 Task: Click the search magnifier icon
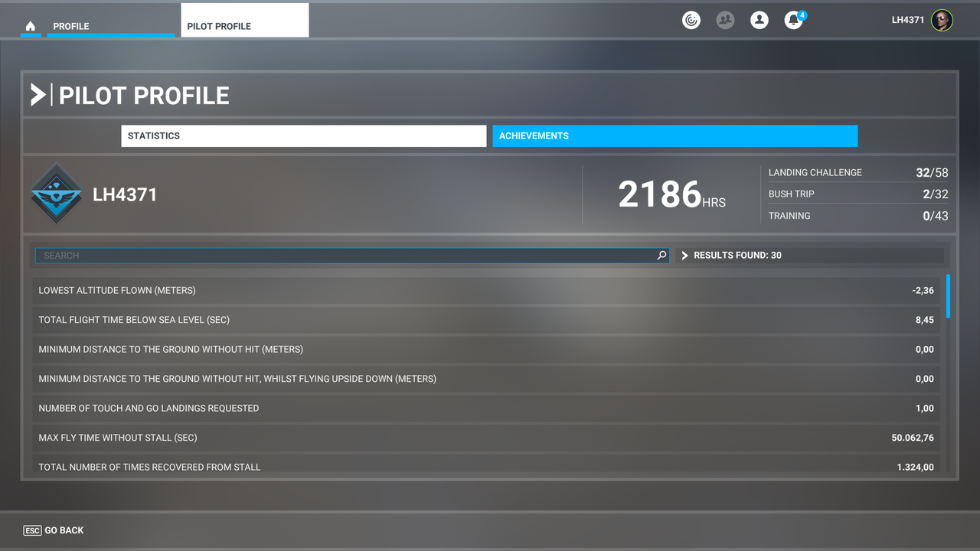pyautogui.click(x=661, y=256)
